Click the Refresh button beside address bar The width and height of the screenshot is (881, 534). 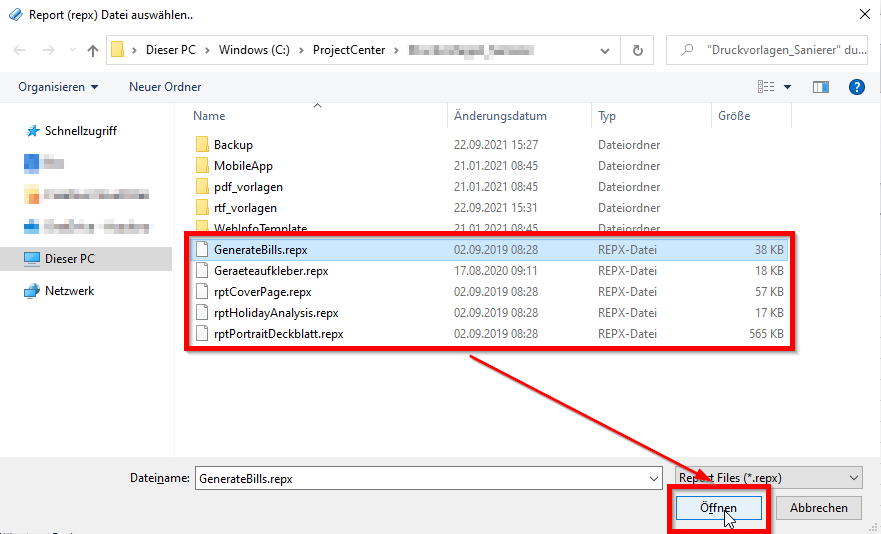[x=637, y=50]
